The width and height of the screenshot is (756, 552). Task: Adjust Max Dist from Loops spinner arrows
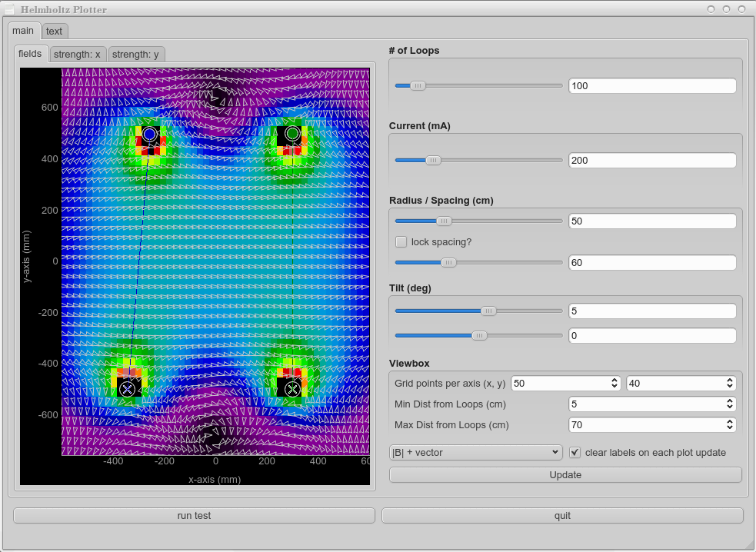728,424
